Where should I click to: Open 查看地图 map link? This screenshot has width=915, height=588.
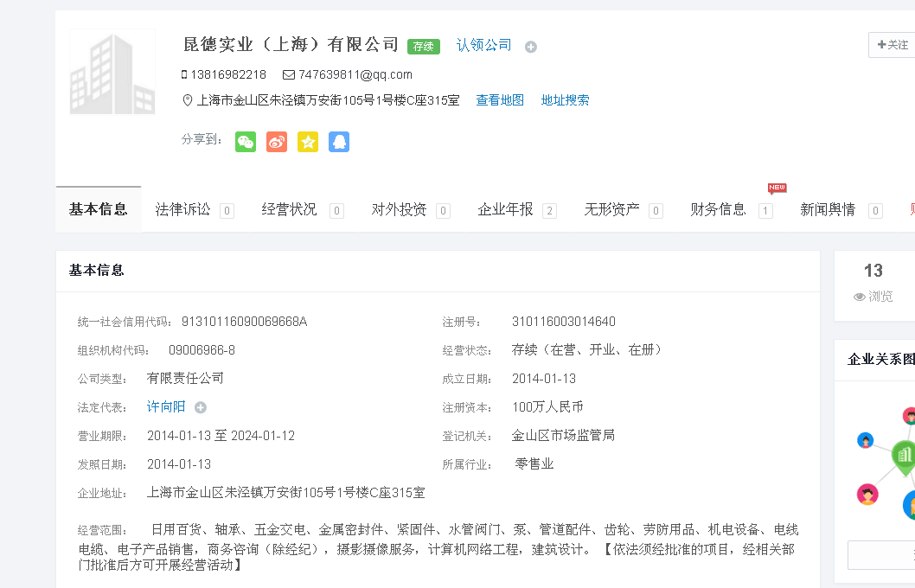500,100
